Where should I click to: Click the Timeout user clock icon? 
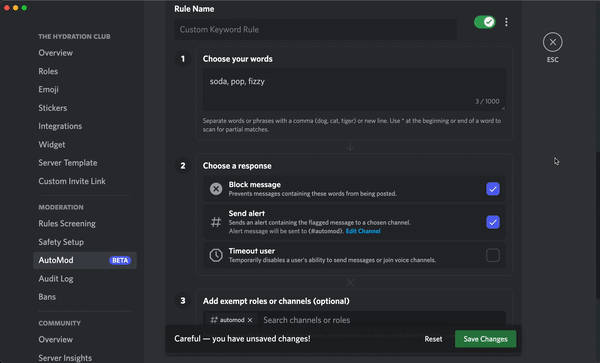[216, 255]
